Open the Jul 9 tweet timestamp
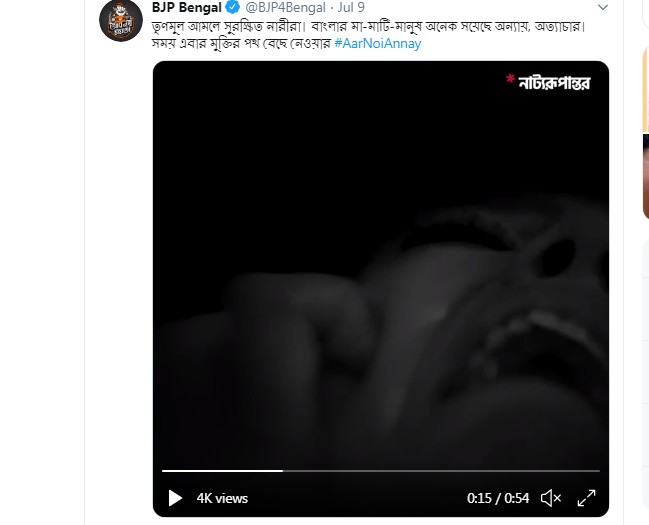 point(351,7)
